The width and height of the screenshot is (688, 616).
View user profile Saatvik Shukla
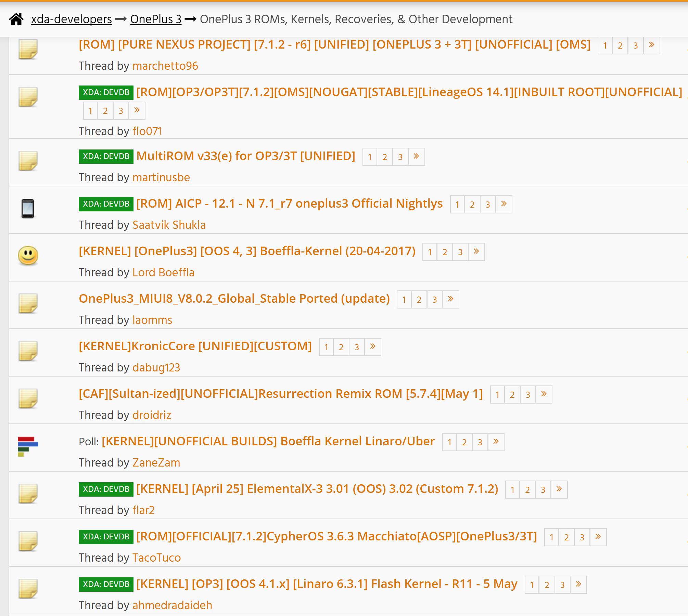click(x=169, y=225)
